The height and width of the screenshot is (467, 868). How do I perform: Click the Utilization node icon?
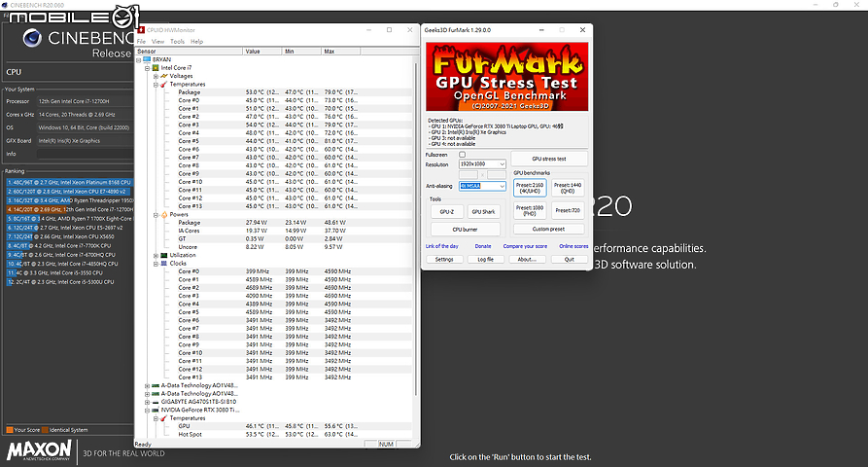164,255
